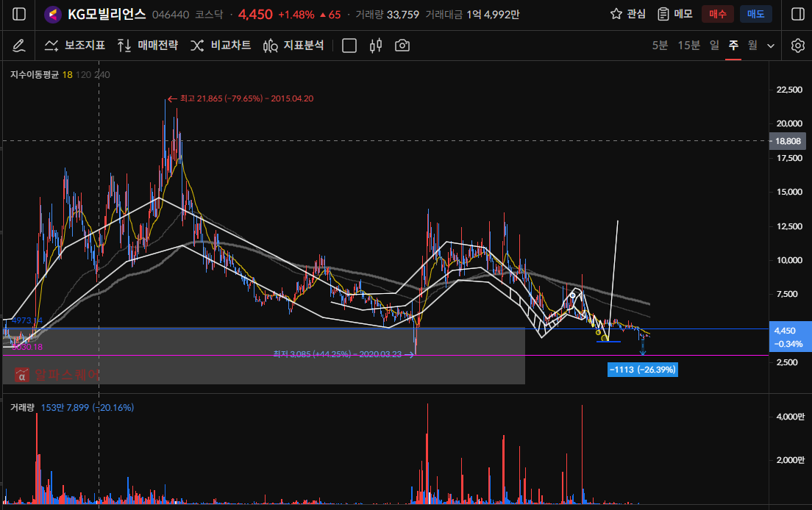
Task: Click the -1113 (-26.39%) measurement label
Action: pos(643,370)
